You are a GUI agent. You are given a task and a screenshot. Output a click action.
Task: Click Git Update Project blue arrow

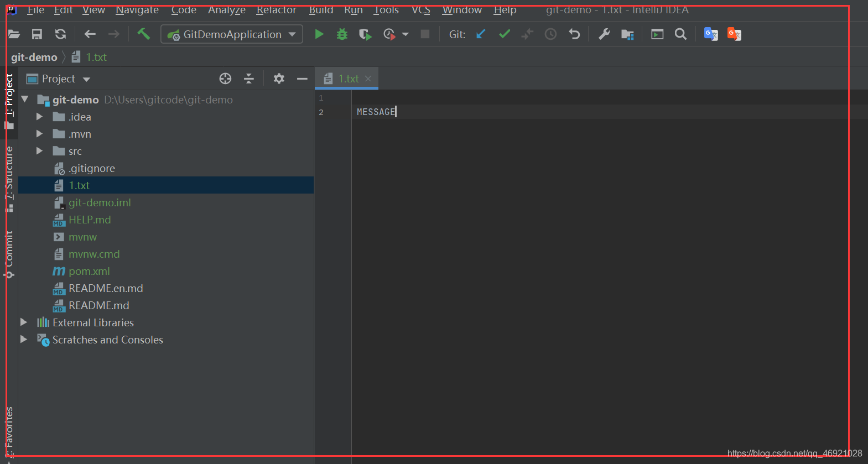click(x=481, y=34)
